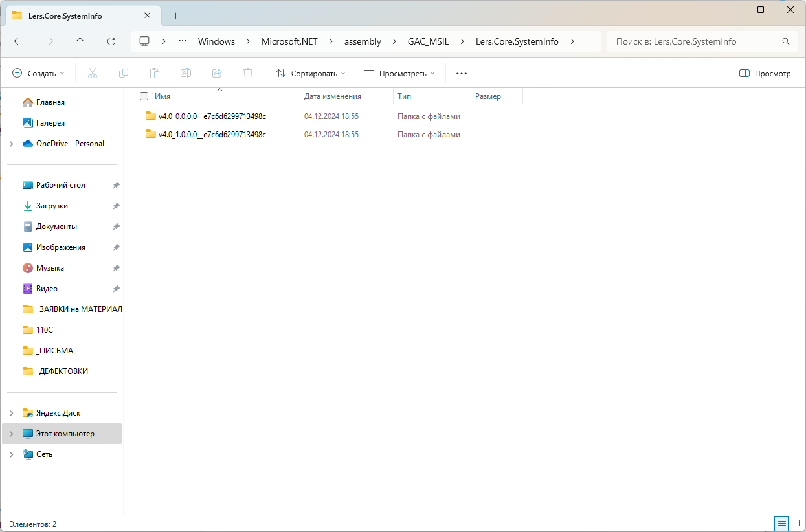
Task: Click the Paste clipboard icon
Action: pos(154,74)
